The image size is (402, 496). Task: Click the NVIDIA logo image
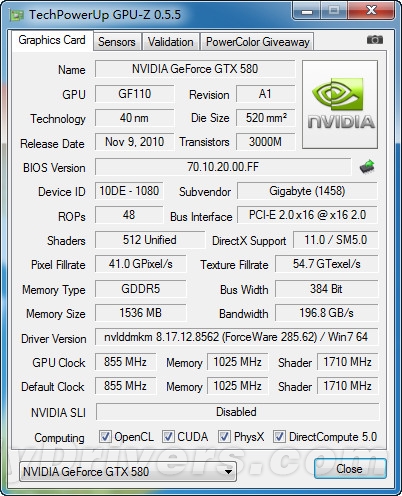point(340,104)
